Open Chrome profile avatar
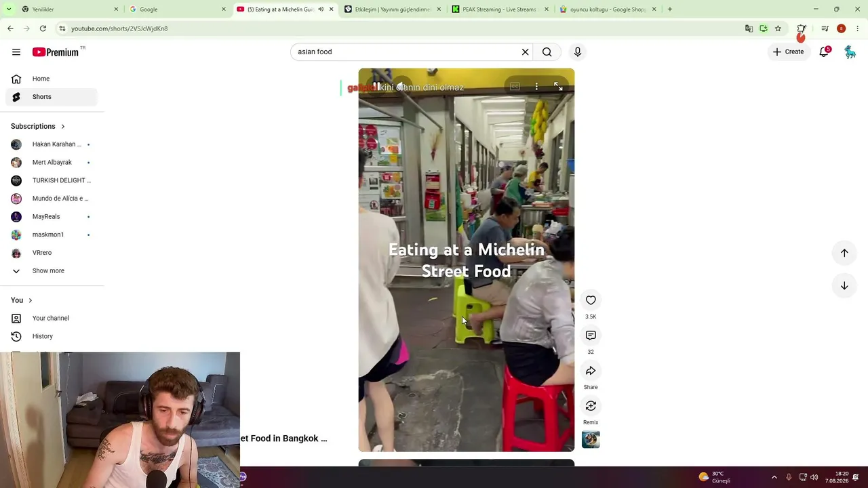 click(x=842, y=28)
